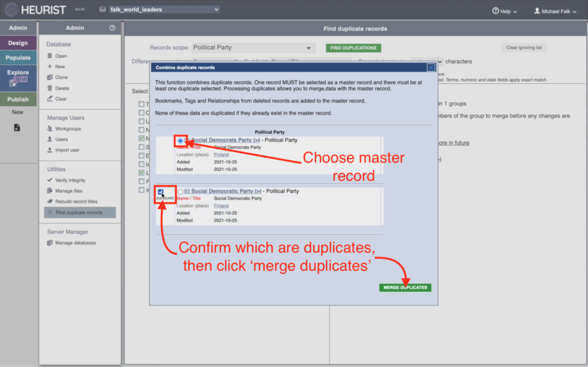Click the partially hidden 'in future' link
The image size is (588, 367).
click(x=454, y=142)
